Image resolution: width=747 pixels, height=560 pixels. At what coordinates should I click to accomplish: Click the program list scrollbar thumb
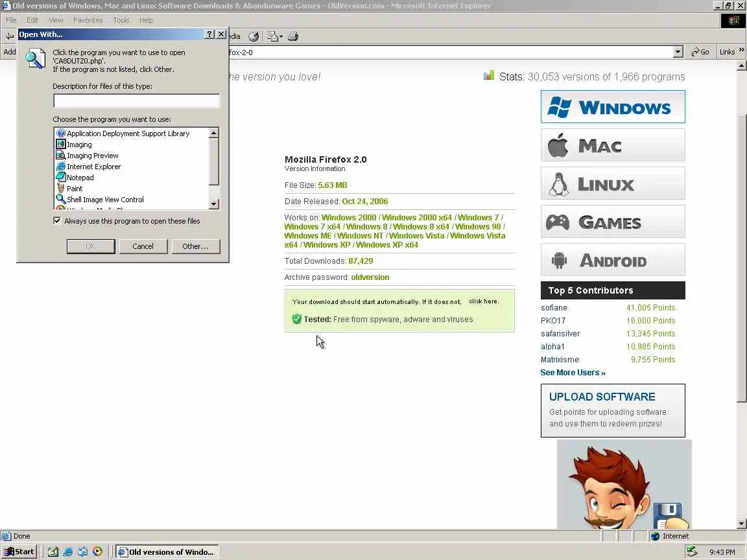[x=214, y=162]
